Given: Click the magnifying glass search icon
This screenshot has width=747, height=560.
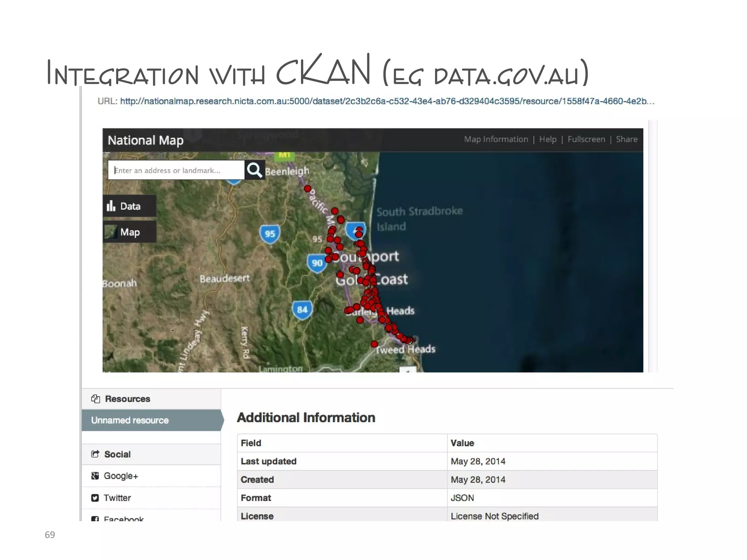Looking at the screenshot, I should pos(254,170).
